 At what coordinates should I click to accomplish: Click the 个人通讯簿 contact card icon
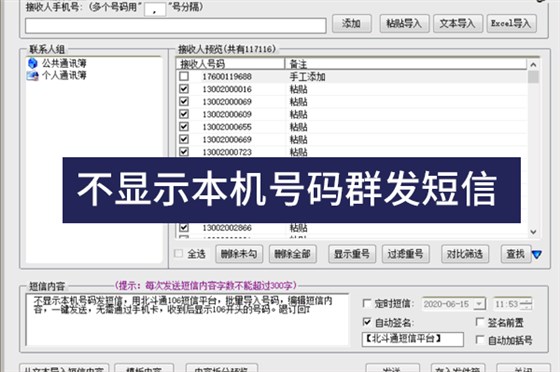(32, 75)
